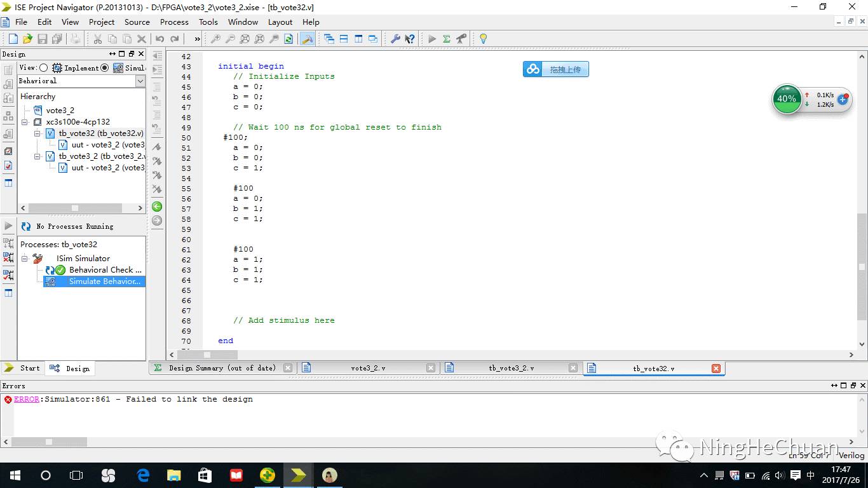
Task: Click the ERROR link in Errors panel
Action: pos(27,400)
